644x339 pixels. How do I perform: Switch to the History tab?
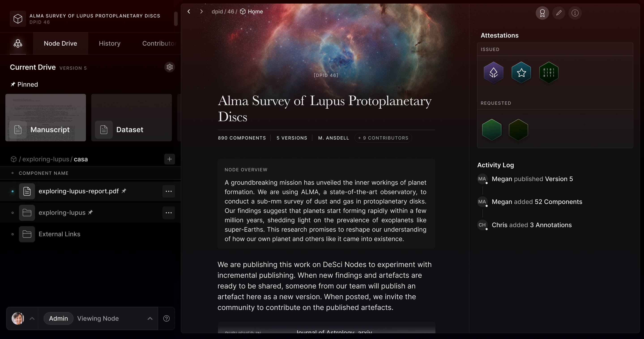click(109, 43)
